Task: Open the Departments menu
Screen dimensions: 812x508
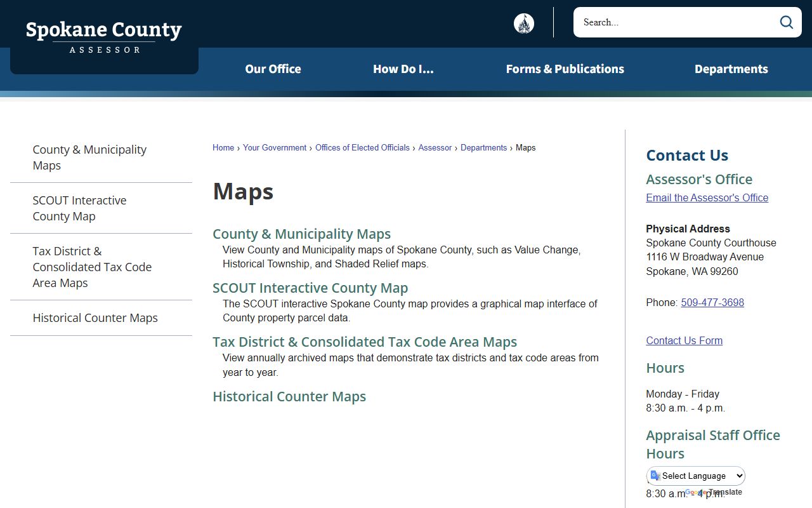Action: coord(731,69)
